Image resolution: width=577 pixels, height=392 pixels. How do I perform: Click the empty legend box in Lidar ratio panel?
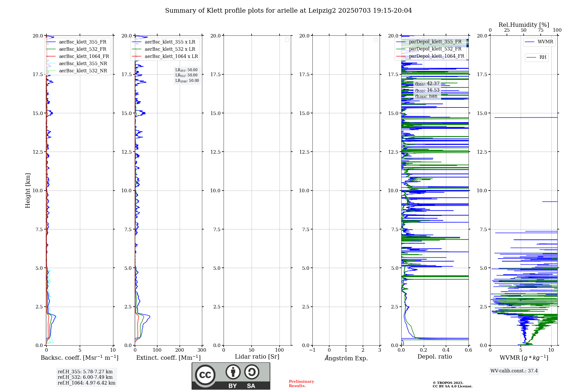click(x=287, y=40)
